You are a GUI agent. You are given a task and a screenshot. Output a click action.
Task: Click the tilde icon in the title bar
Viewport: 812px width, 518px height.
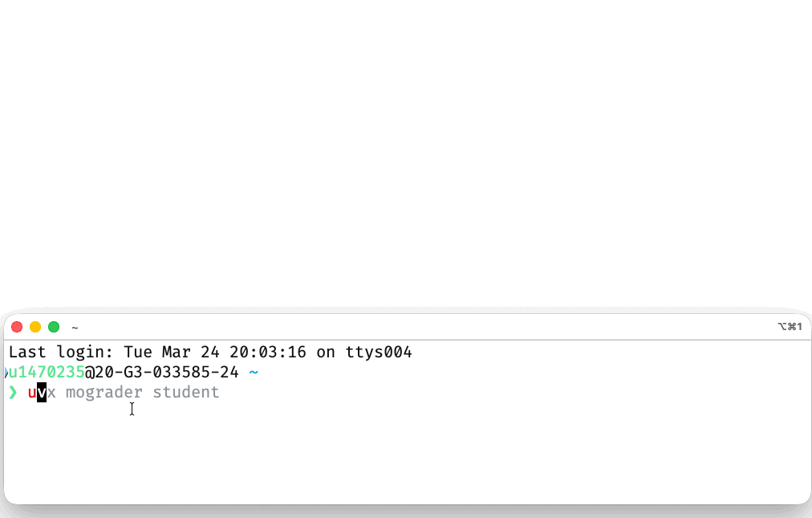(x=75, y=327)
